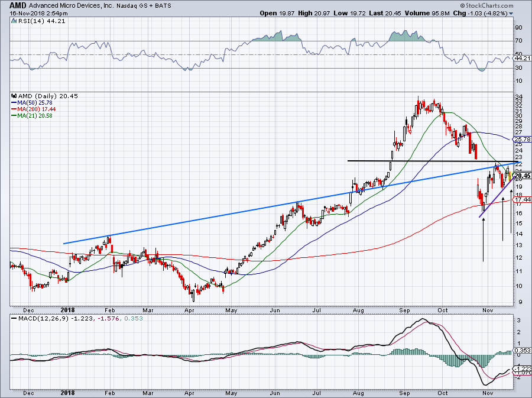Click the bold 20.45 last price tag on axis
The height and width of the screenshot is (398, 532).
pos(523,176)
